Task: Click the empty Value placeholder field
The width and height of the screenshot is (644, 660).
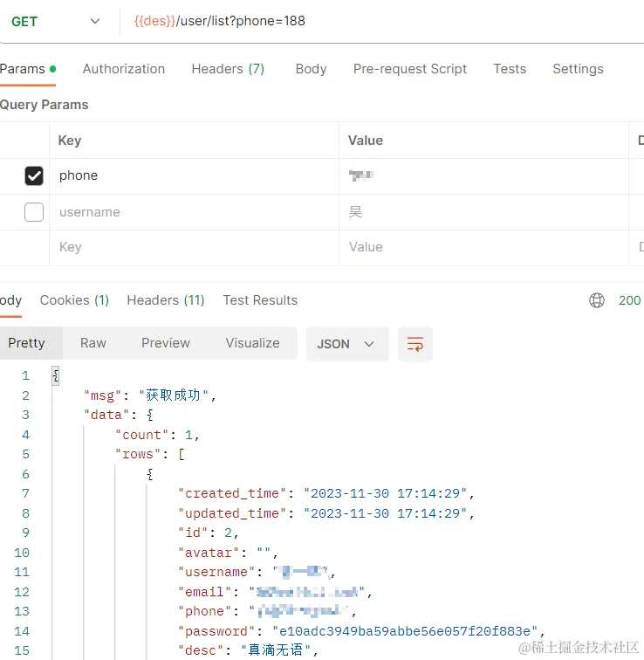Action: click(x=483, y=247)
